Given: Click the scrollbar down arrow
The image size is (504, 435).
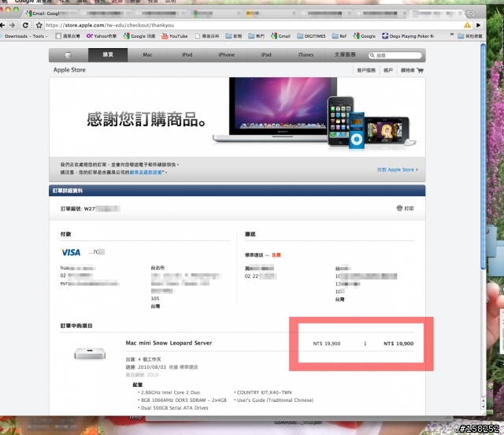Looking at the screenshot, I should click(x=483, y=407).
